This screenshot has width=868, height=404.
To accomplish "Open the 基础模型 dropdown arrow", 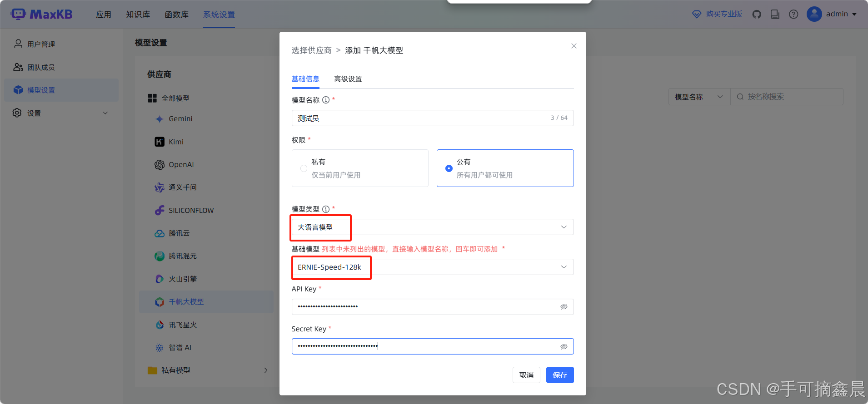I will tap(564, 267).
